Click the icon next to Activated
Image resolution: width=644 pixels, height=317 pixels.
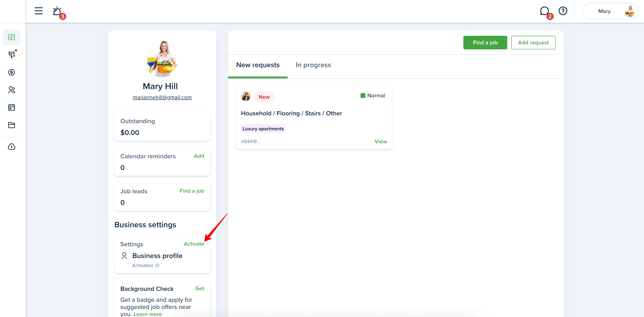pyautogui.click(x=157, y=265)
